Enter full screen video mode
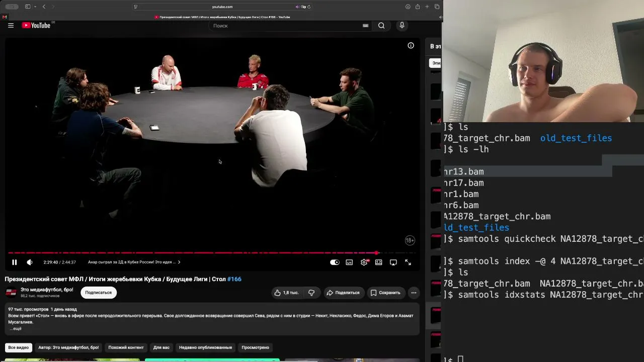The width and height of the screenshot is (644, 362). pyautogui.click(x=408, y=262)
